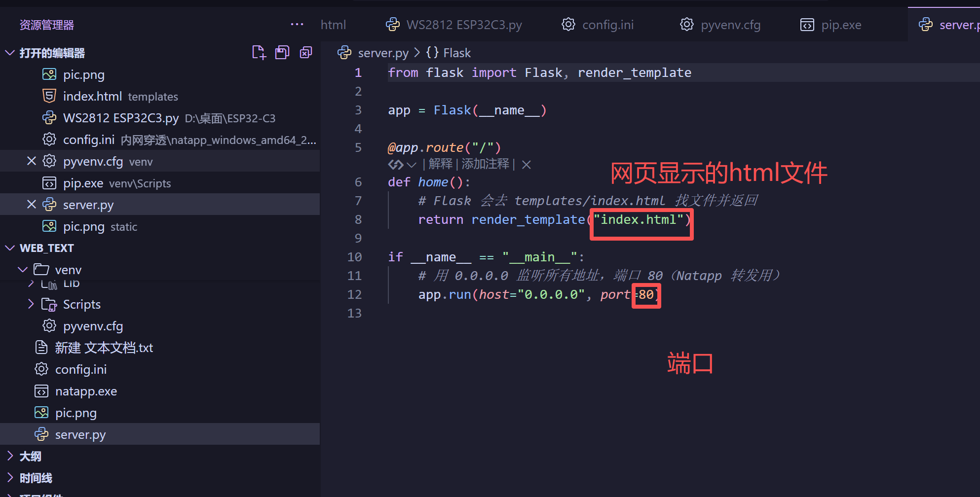Click the text file icon of 新建 文本文档.txt

[41, 347]
